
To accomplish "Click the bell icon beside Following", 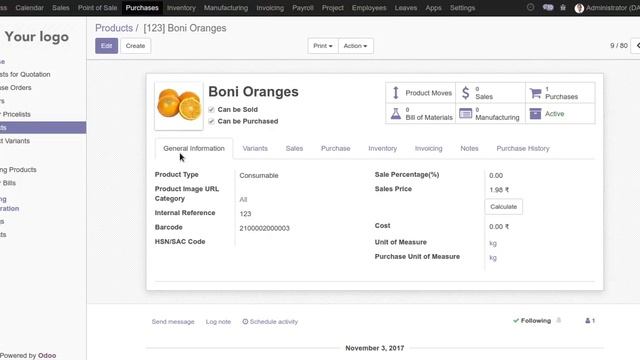I will tap(559, 320).
